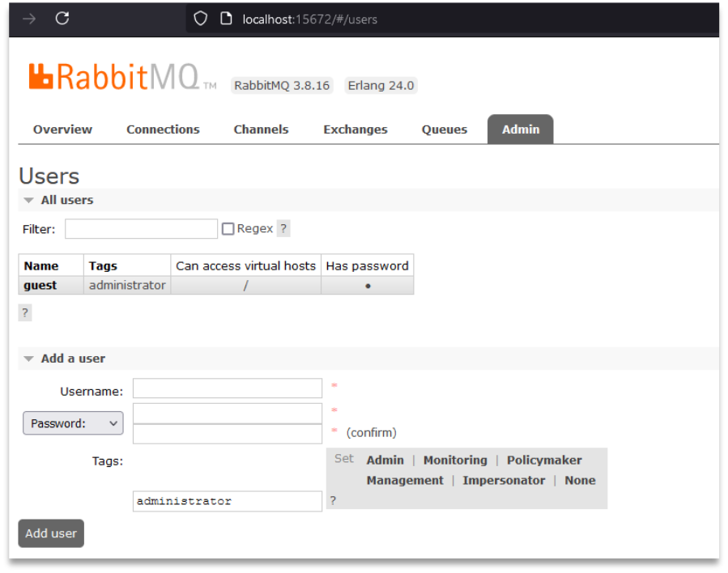The height and width of the screenshot is (573, 728).
Task: Switch to the Queues tab
Action: tap(445, 129)
